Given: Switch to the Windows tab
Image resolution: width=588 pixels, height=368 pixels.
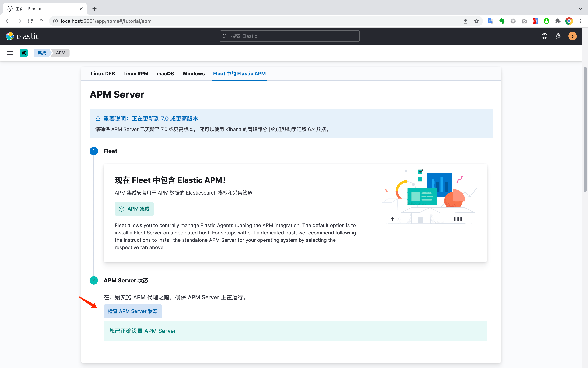Looking at the screenshot, I should pyautogui.click(x=193, y=73).
